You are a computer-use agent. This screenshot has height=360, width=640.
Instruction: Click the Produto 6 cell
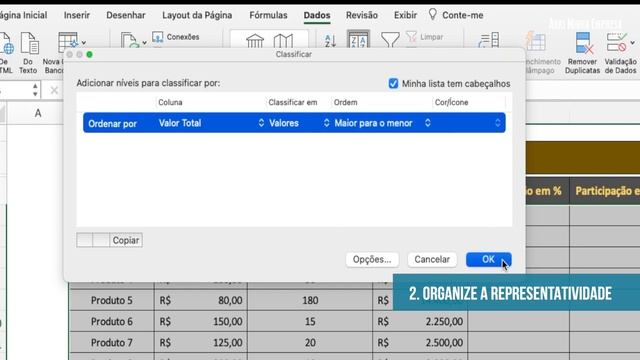point(111,322)
